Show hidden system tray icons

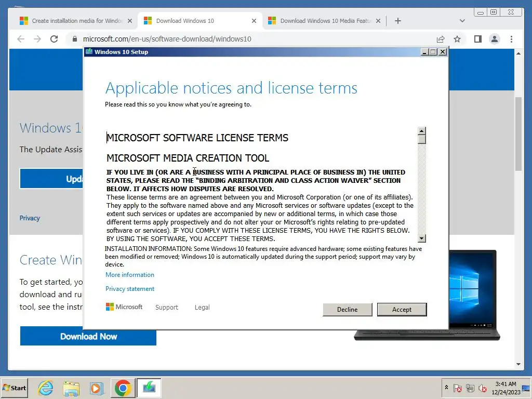[x=446, y=388]
